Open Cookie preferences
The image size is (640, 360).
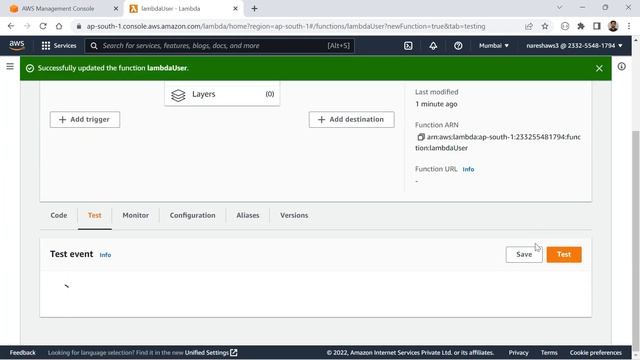596,353
